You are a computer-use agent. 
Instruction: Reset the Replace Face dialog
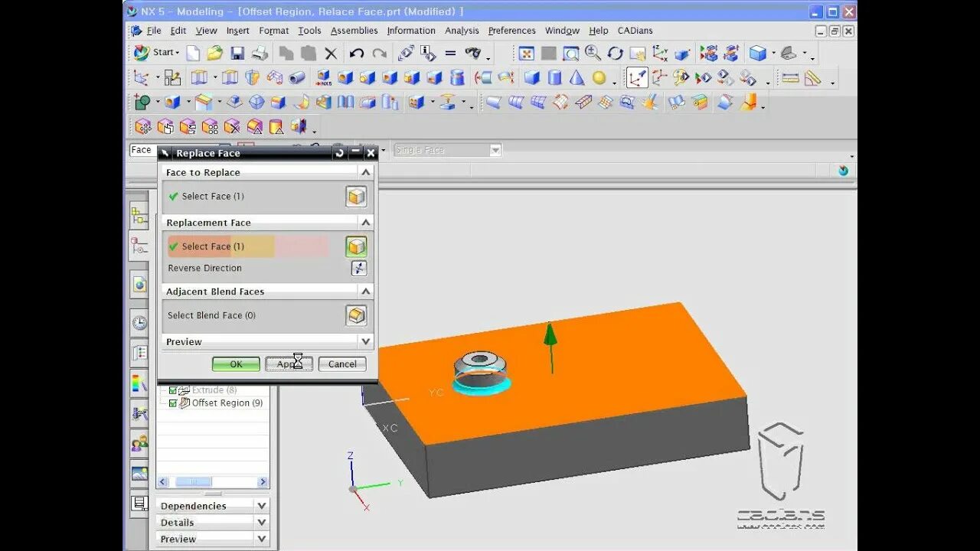[339, 153]
